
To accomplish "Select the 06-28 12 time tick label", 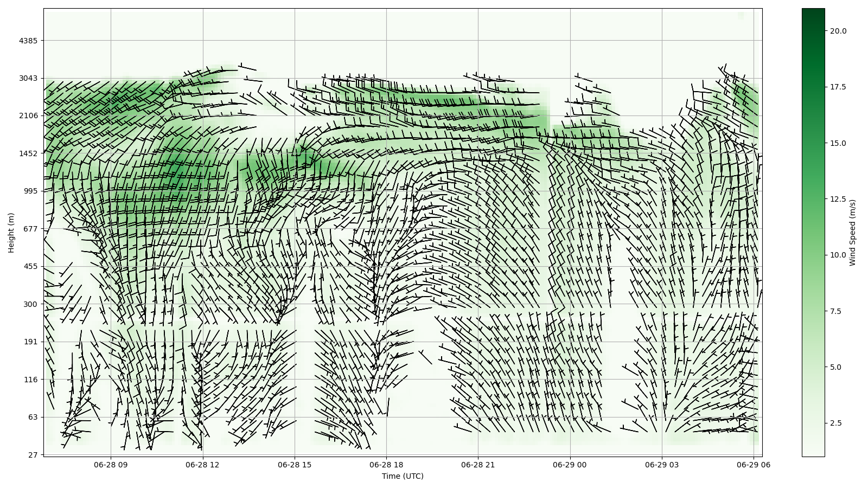I will (x=202, y=465).
